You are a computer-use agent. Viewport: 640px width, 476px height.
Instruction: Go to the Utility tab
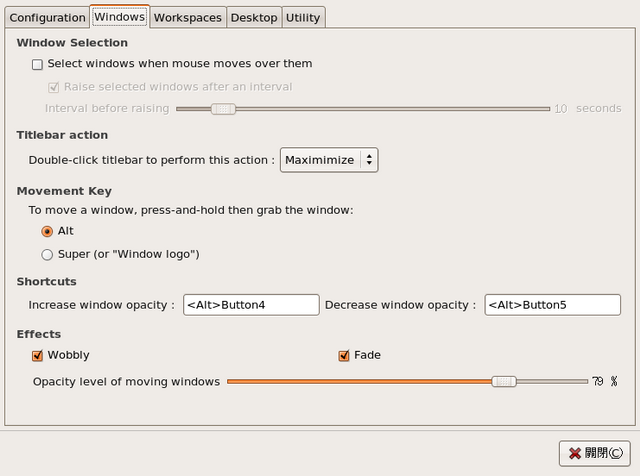(x=303, y=18)
